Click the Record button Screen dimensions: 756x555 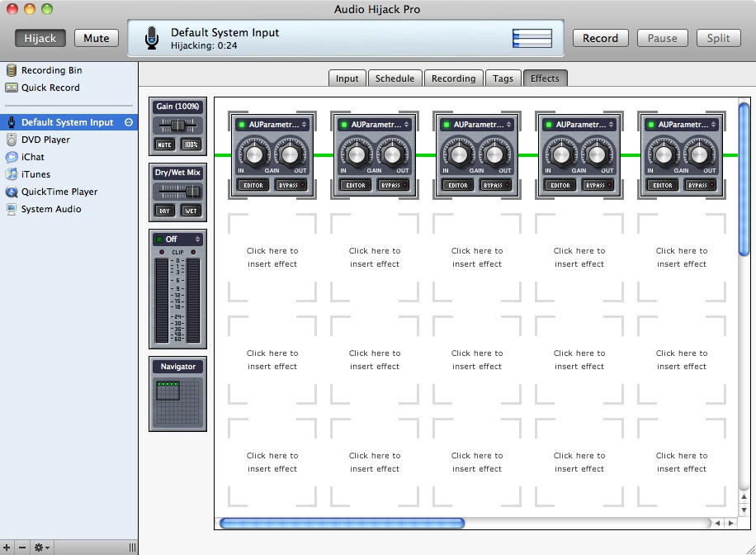point(600,38)
